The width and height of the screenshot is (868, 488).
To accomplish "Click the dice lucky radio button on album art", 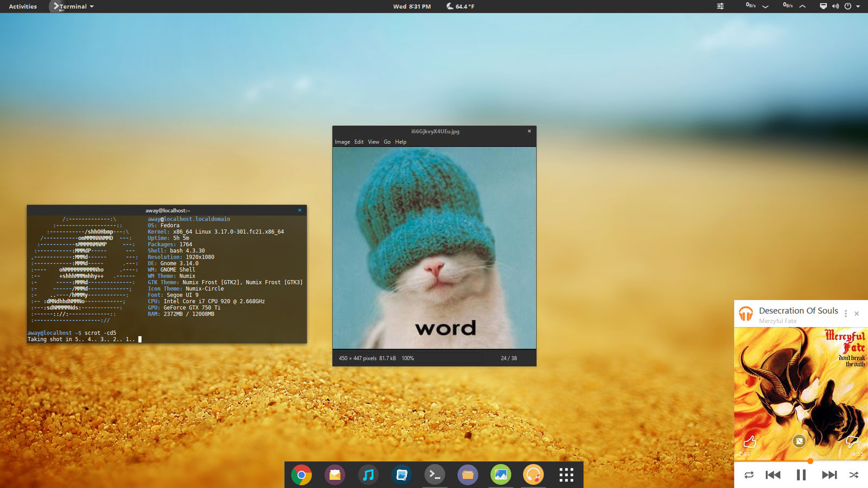I will pos(799,441).
